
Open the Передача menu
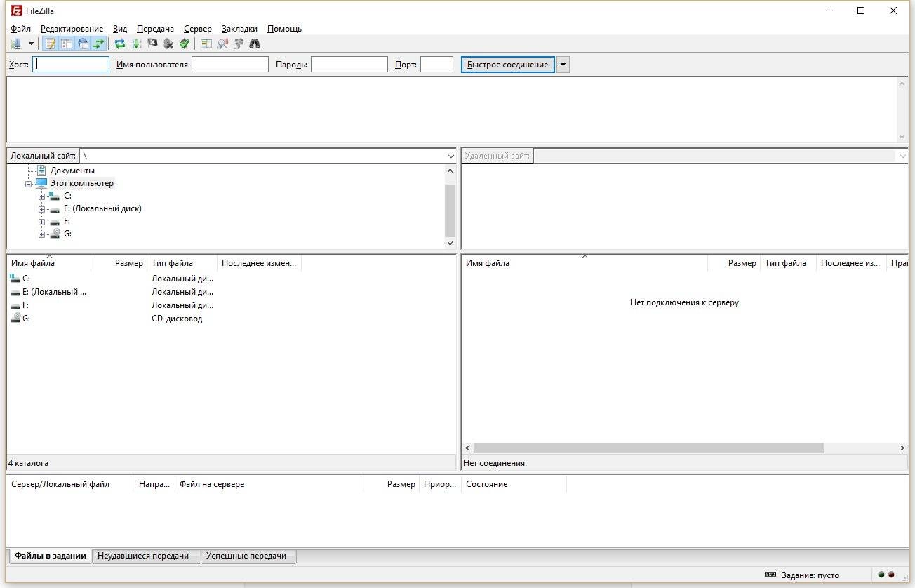155,29
